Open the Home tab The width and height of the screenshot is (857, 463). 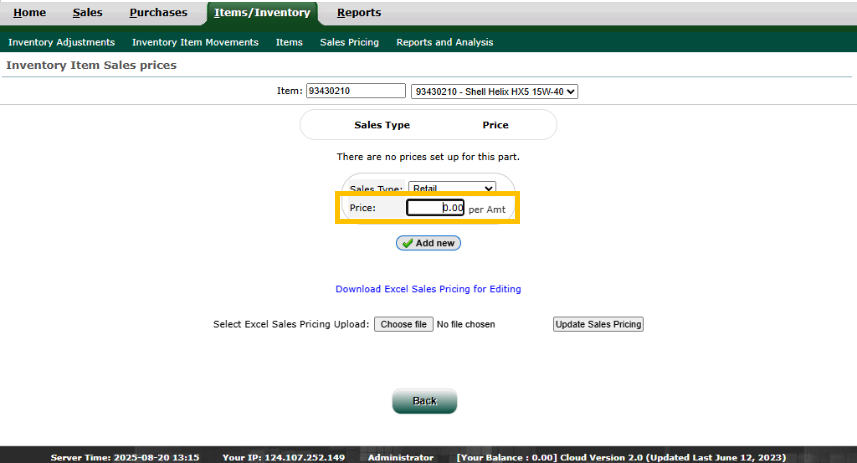[30, 13]
